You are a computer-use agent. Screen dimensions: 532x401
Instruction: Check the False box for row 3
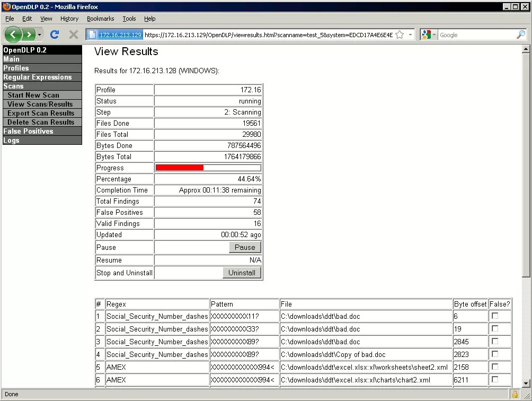495,341
